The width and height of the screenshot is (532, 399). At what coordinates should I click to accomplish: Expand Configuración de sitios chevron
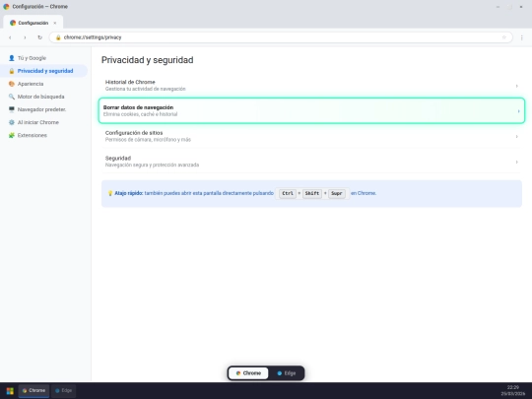517,136
